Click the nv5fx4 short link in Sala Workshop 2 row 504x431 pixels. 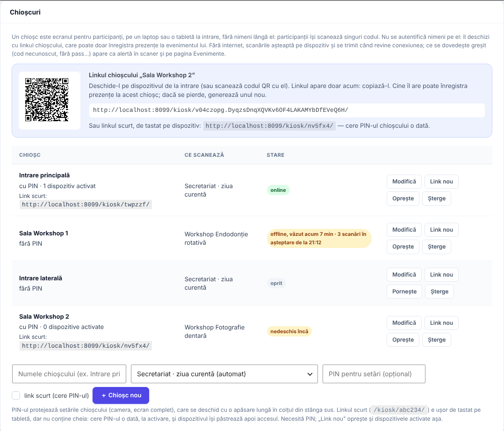pos(86,346)
